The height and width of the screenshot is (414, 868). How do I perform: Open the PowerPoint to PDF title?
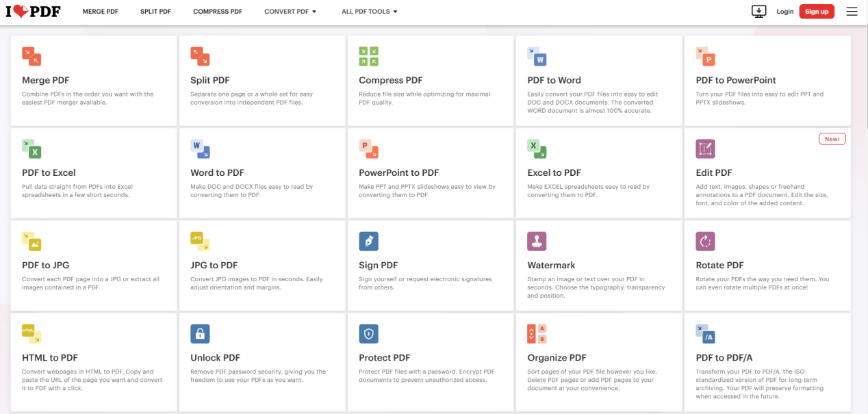coord(399,172)
